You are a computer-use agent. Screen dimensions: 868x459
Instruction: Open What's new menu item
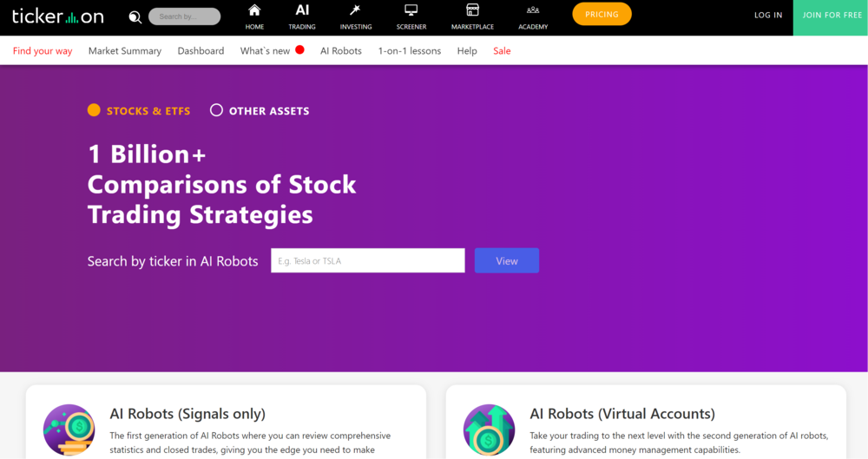pos(266,51)
